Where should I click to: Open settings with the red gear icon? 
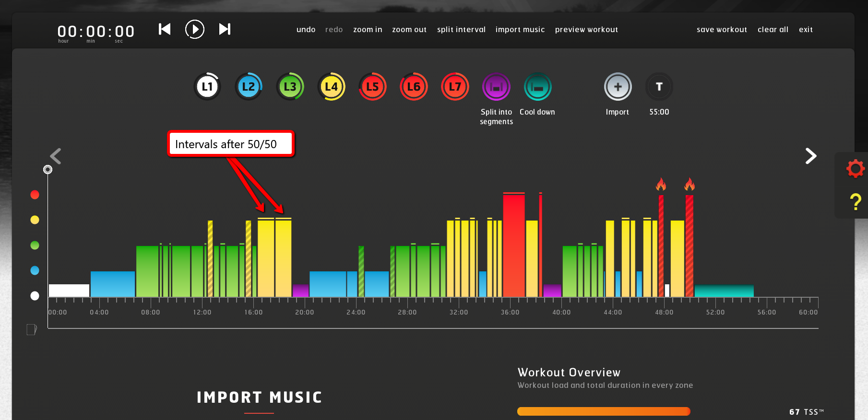pyautogui.click(x=855, y=169)
